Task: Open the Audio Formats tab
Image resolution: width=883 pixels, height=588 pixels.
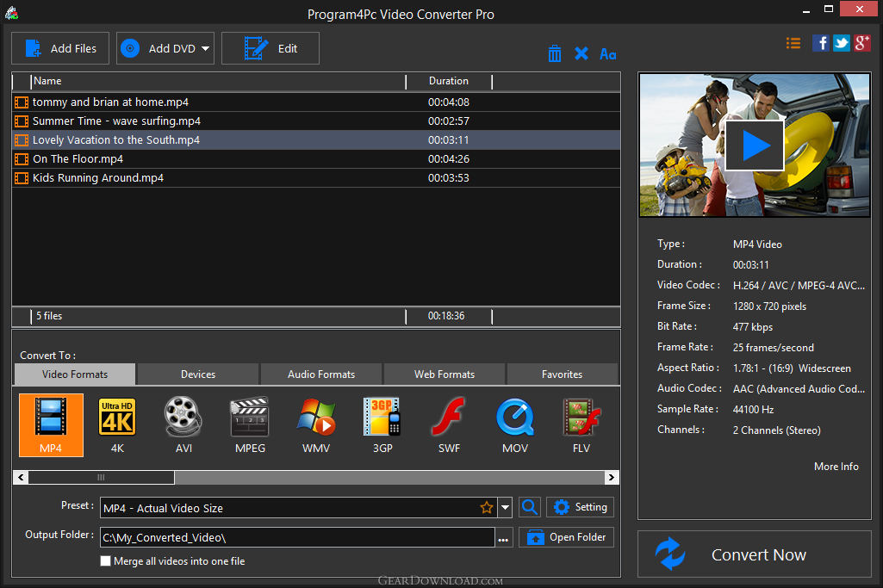Action: [321, 374]
